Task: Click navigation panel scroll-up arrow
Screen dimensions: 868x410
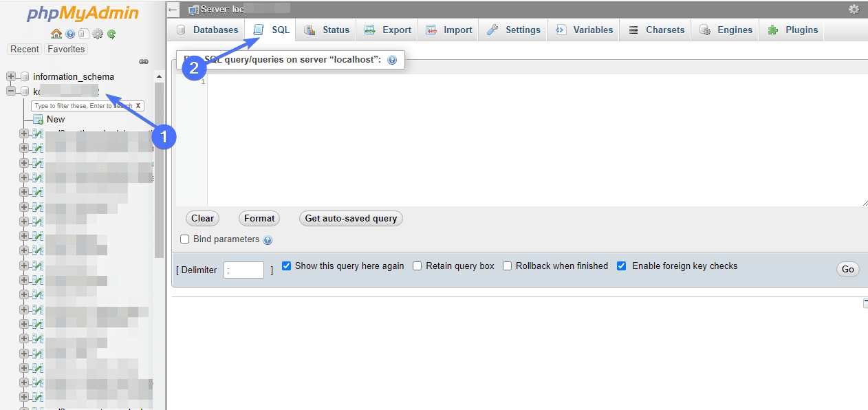Action: click(160, 76)
